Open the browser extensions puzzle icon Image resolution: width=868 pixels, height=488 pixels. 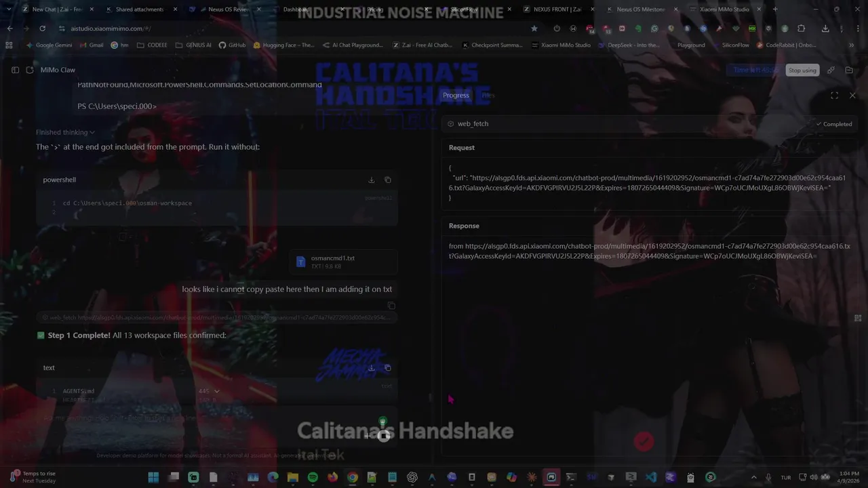click(801, 28)
